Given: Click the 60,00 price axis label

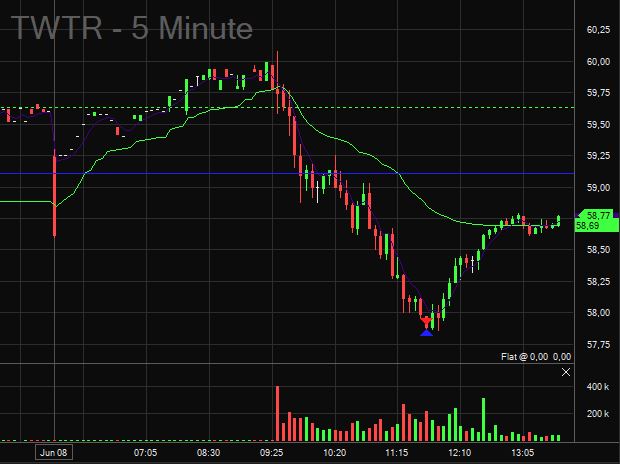Looking at the screenshot, I should pyautogui.click(x=598, y=61).
